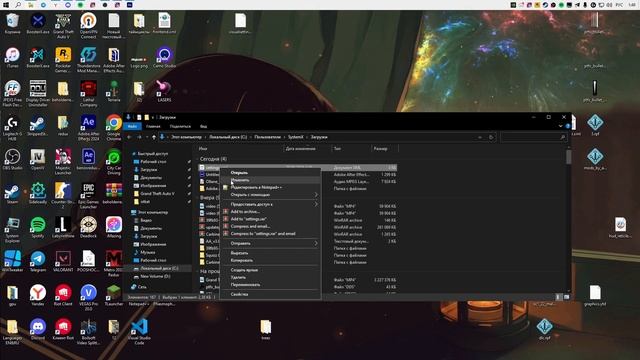This screenshot has width=640, height=360.
Task: Switch to the 'Главная' ribbon tab
Action: 153,127
